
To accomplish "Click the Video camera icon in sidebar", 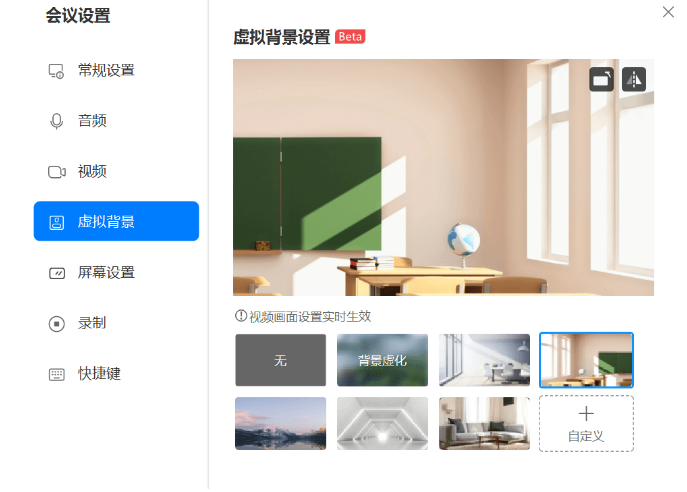I will point(57,172).
